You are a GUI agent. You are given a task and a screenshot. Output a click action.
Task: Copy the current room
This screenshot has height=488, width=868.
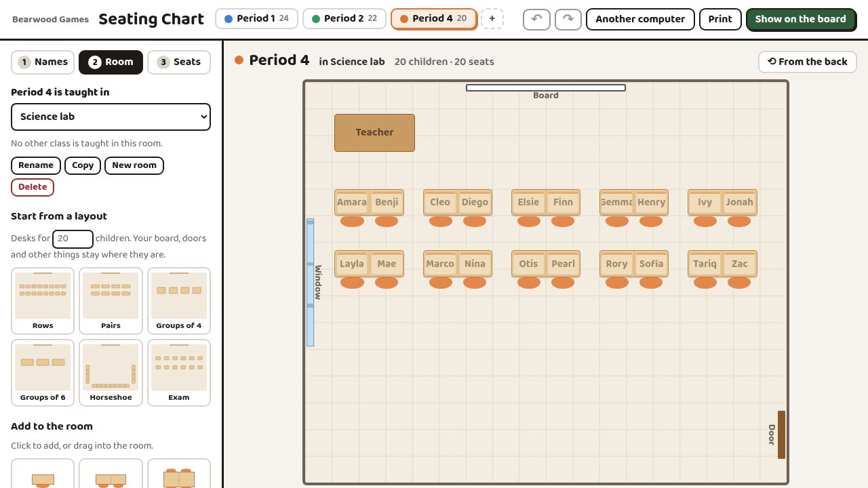pyautogui.click(x=83, y=165)
